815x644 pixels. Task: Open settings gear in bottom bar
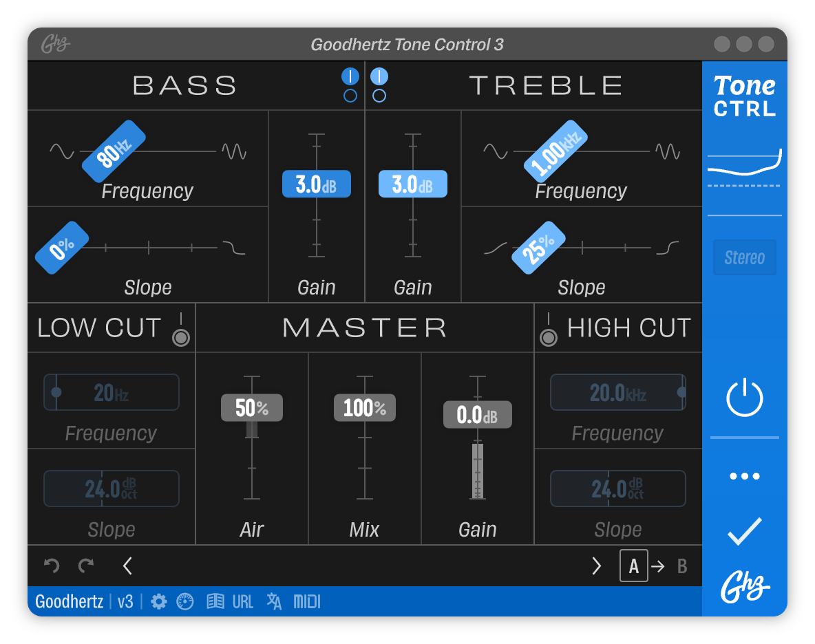click(x=158, y=602)
